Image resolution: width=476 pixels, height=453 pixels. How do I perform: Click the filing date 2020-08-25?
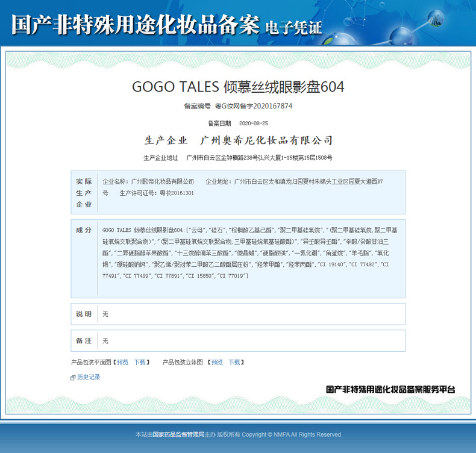pyautogui.click(x=254, y=123)
